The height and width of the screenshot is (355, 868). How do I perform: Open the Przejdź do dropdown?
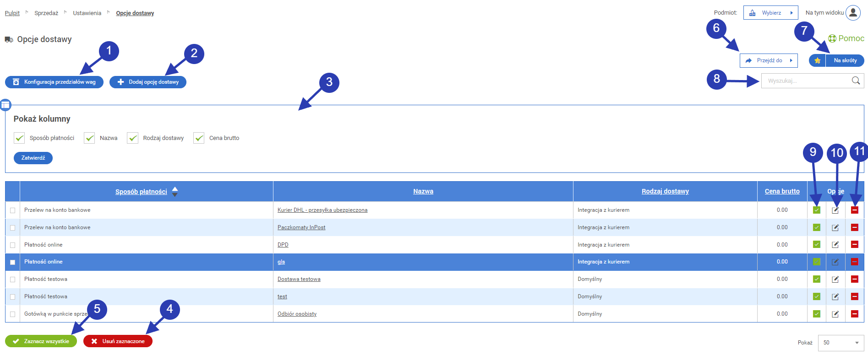(x=769, y=60)
